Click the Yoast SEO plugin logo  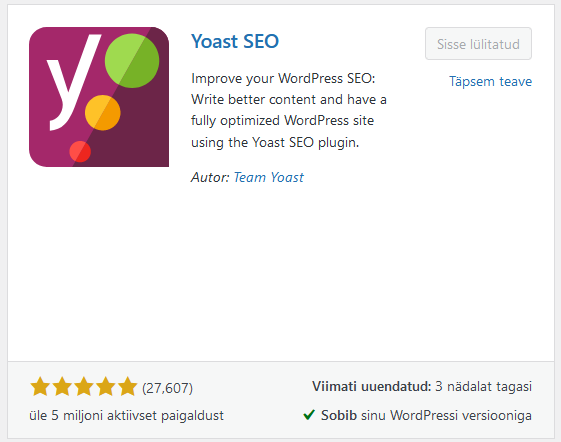(x=99, y=97)
